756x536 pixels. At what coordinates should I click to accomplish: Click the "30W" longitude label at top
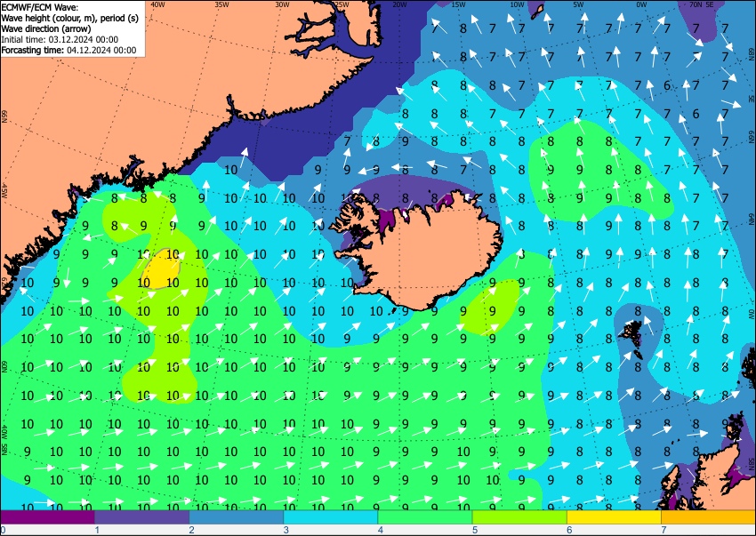pos(282,4)
